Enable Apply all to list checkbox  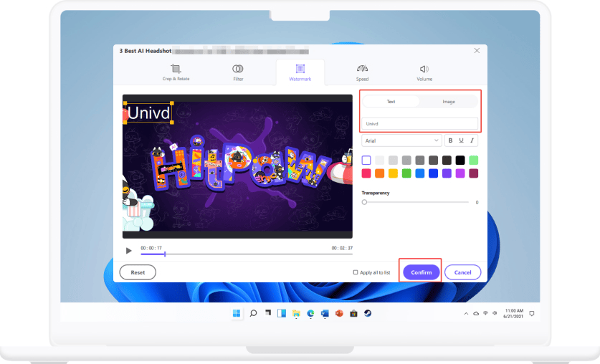(x=356, y=272)
